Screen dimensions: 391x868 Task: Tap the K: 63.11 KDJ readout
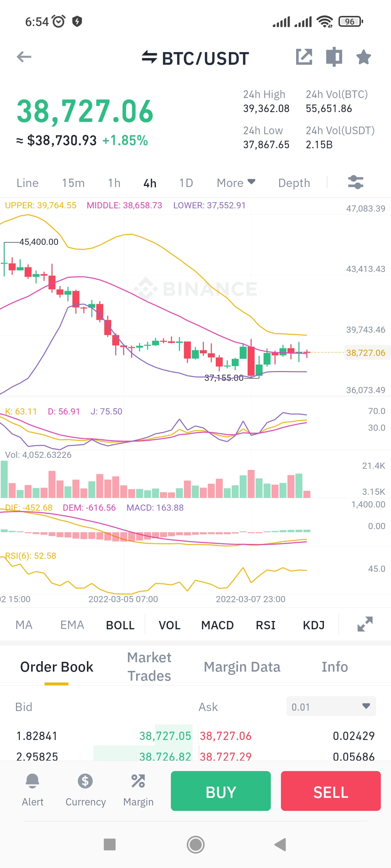pos(21,411)
